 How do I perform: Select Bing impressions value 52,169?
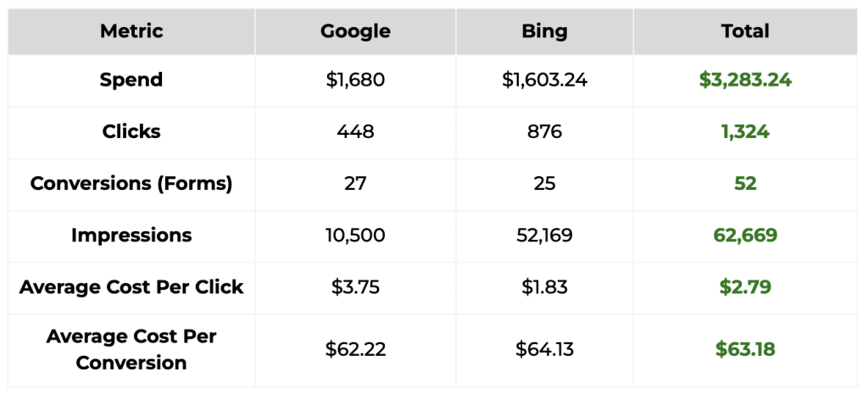[x=544, y=235]
